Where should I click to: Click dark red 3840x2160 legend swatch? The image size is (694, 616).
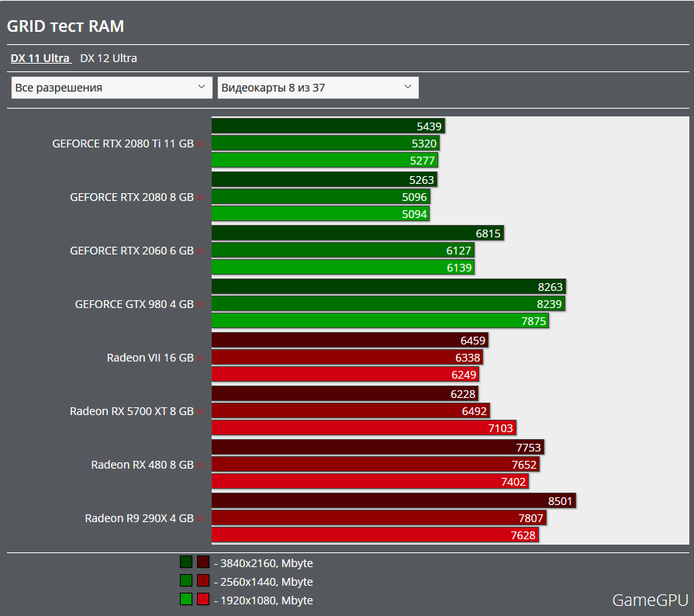pos(203,562)
